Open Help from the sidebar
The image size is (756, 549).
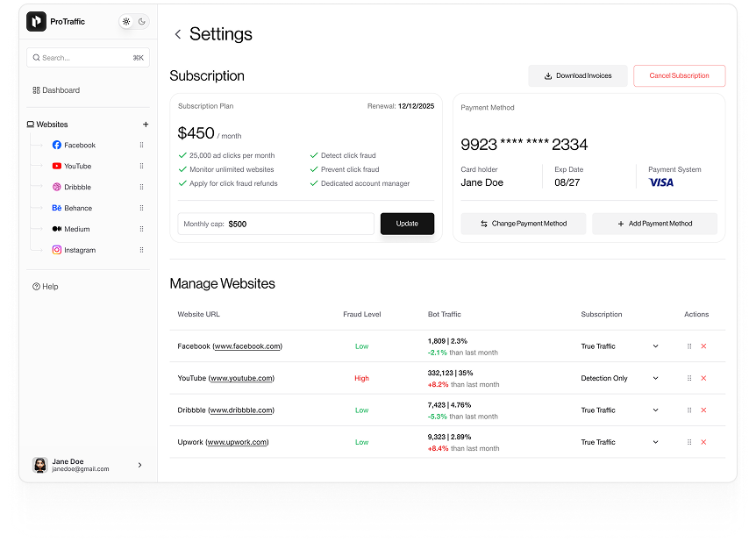(x=46, y=287)
